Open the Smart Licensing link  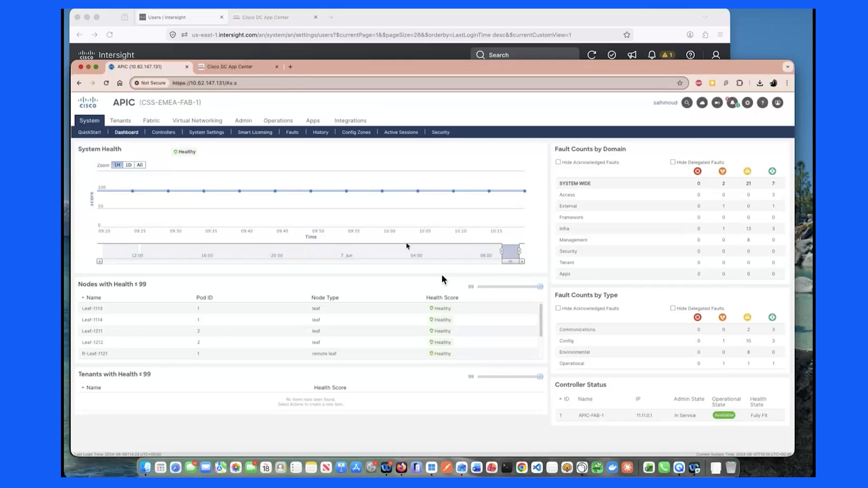(255, 132)
